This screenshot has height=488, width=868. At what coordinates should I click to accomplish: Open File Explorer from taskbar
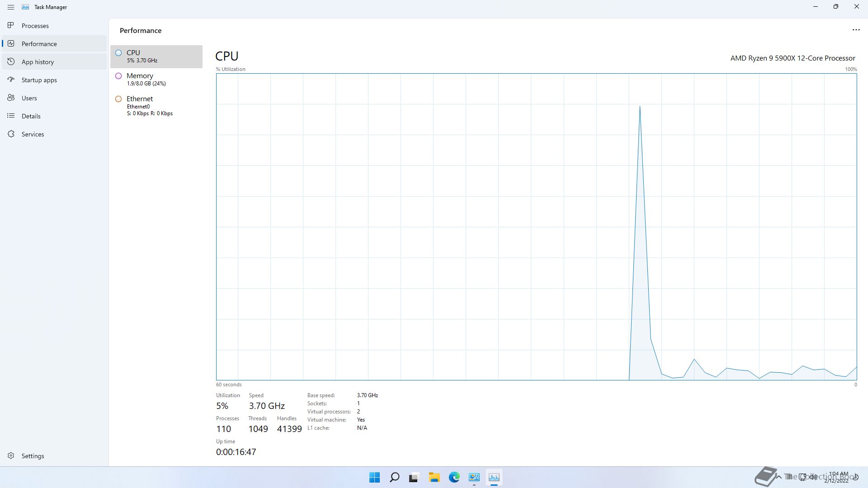pos(434,477)
